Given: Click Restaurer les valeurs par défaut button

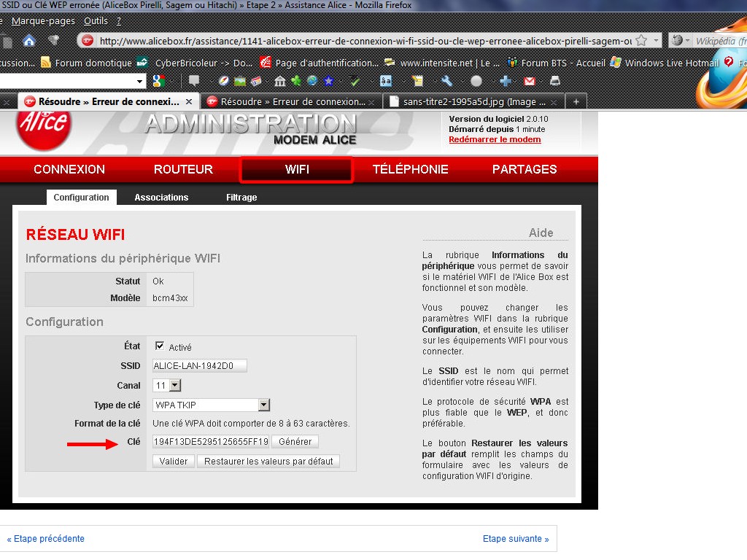Looking at the screenshot, I should tap(268, 461).
